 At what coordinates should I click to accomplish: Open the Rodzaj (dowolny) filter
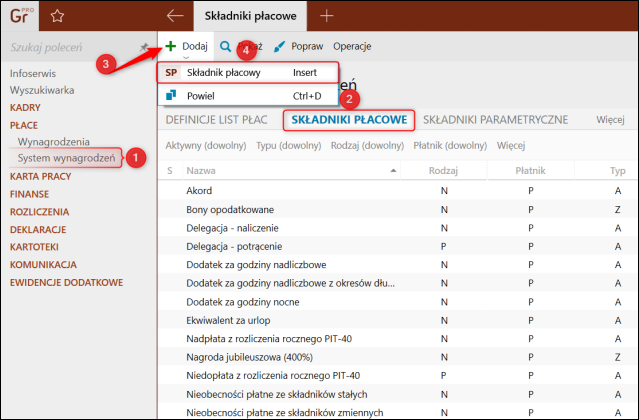[x=367, y=145]
